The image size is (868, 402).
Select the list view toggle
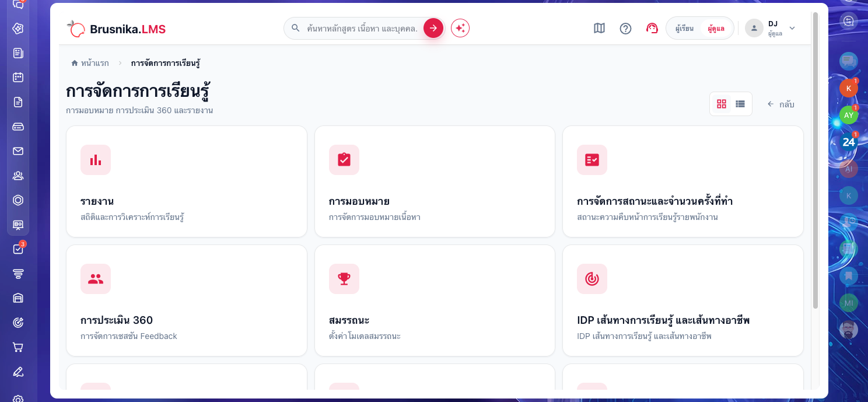(x=740, y=104)
